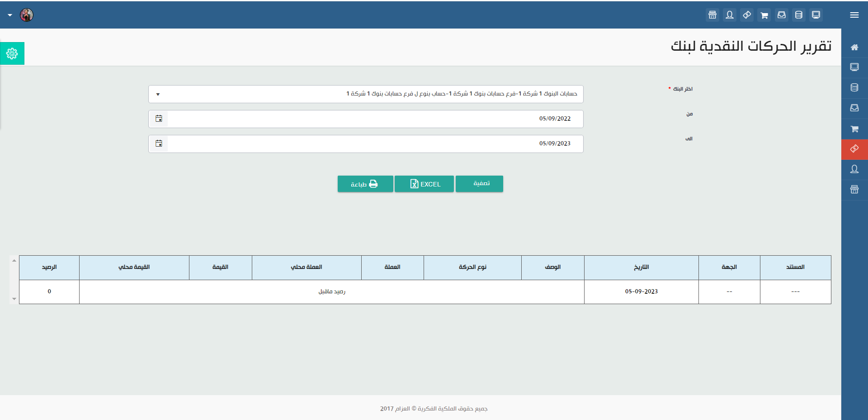The image size is (868, 420).
Task: Open shopping cart icon in right sidebar
Action: [854, 129]
